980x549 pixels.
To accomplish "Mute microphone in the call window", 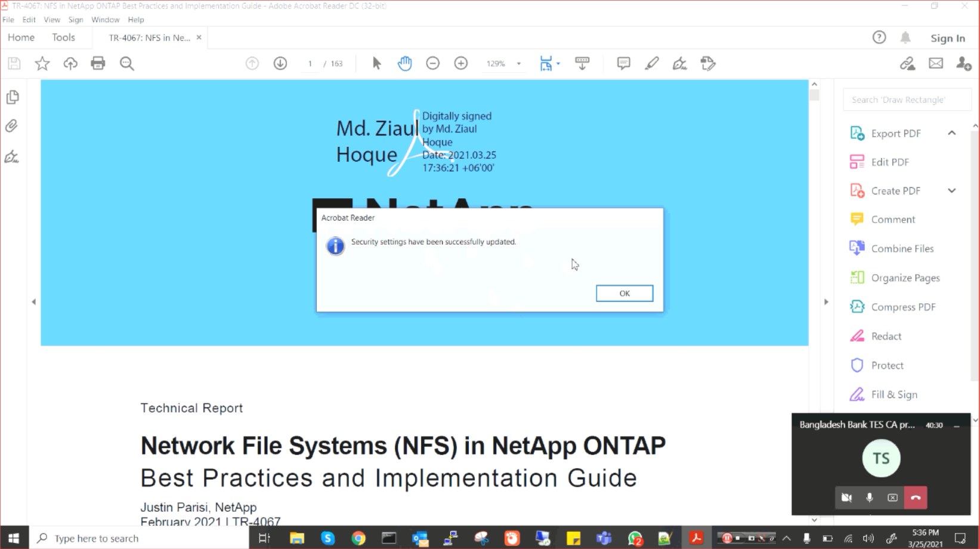I will point(870,498).
